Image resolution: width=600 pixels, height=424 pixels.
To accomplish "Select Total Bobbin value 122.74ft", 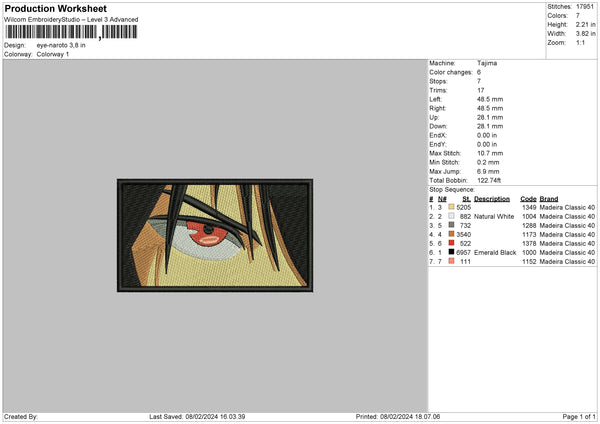I will tap(489, 181).
